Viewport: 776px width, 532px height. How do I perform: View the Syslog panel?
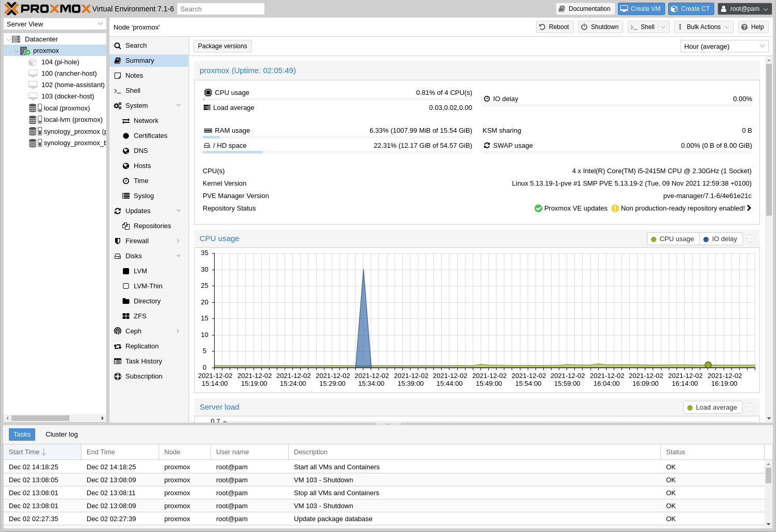click(x=143, y=195)
